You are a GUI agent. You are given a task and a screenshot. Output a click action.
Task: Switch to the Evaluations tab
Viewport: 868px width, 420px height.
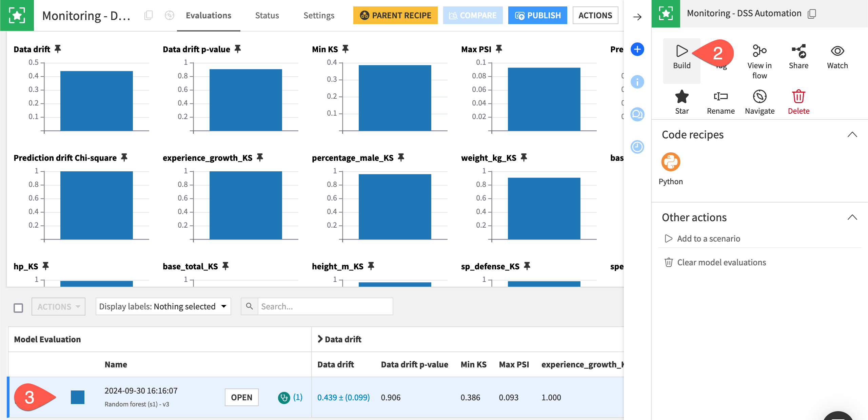tap(209, 16)
